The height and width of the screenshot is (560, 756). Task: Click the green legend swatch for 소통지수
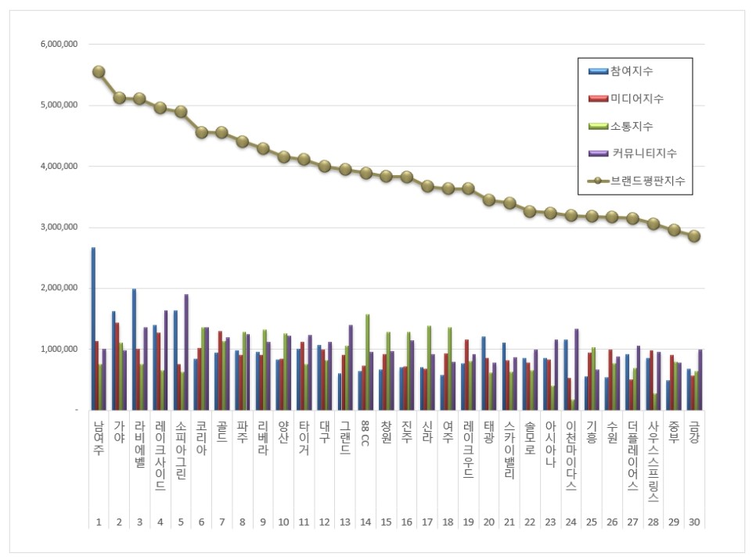click(599, 126)
